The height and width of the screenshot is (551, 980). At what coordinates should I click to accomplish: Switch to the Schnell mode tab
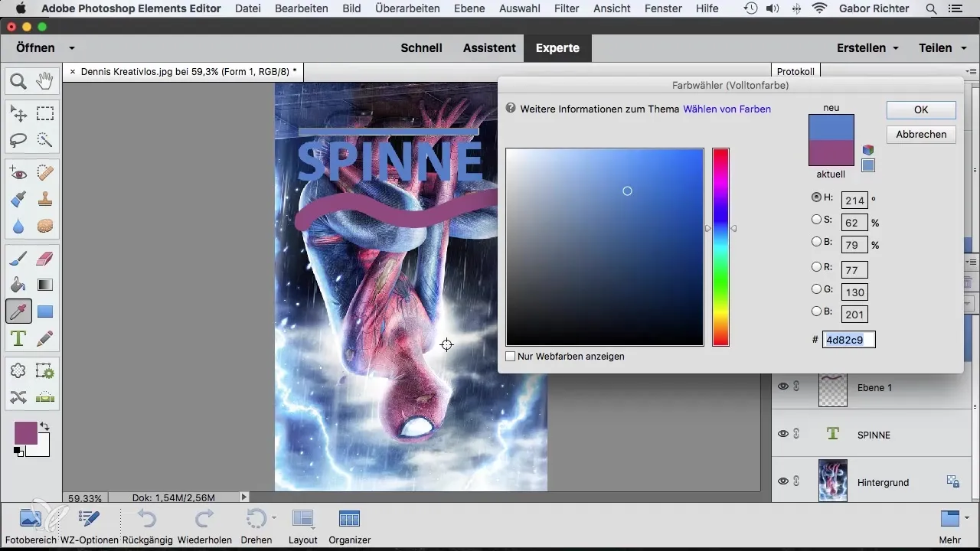422,47
